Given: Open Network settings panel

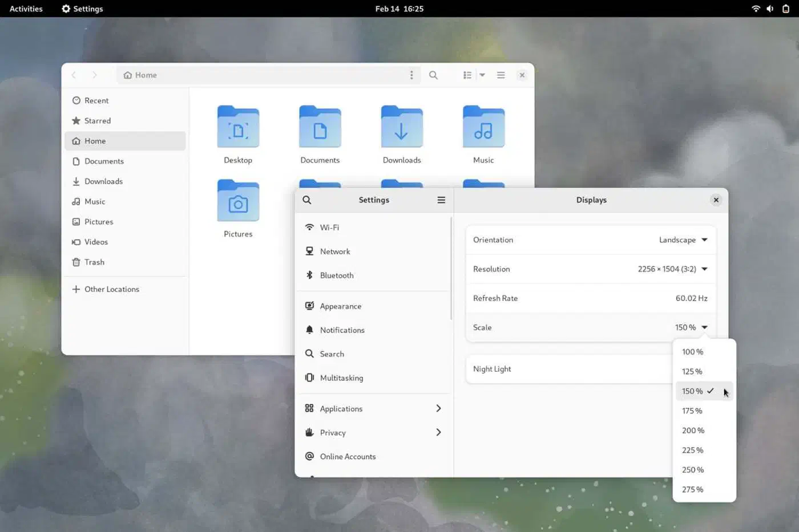Looking at the screenshot, I should (373, 251).
